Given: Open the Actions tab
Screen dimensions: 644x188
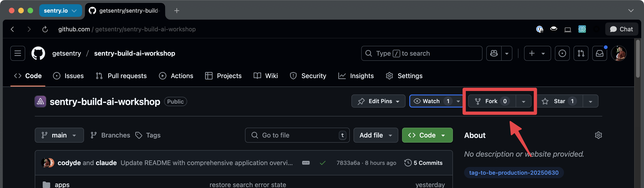Looking at the screenshot, I should tap(176, 76).
